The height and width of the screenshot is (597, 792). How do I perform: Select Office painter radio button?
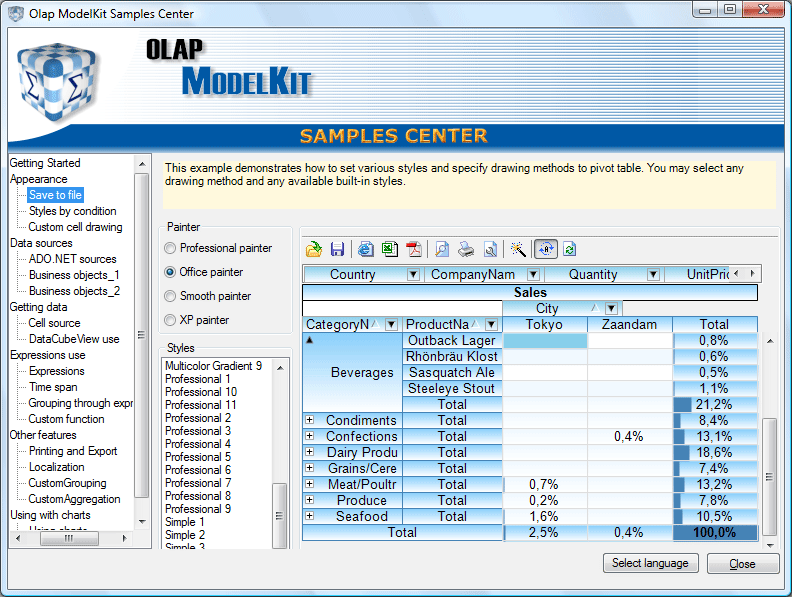(x=170, y=272)
